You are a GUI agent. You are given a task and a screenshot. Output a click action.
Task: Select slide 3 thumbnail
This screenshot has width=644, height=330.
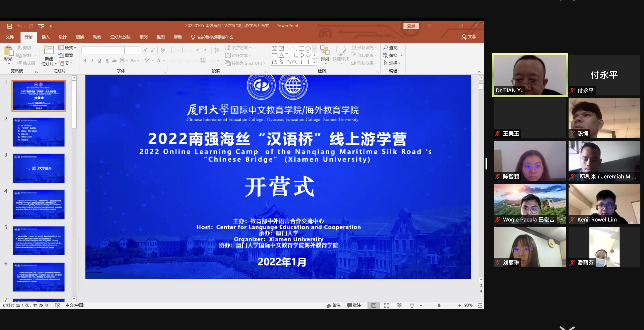[x=38, y=168]
